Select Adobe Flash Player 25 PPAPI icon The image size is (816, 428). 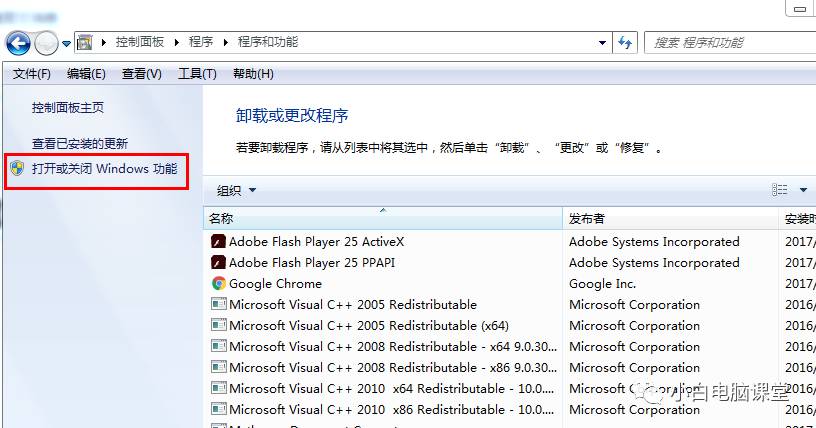(219, 262)
